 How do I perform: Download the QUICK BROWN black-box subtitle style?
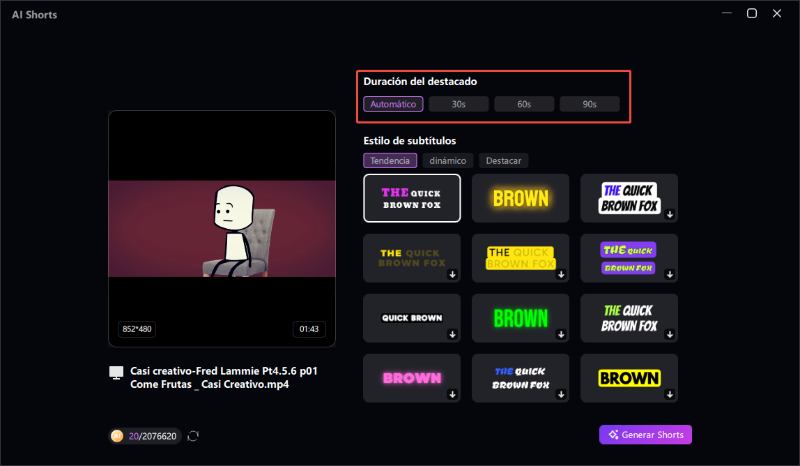tap(452, 334)
